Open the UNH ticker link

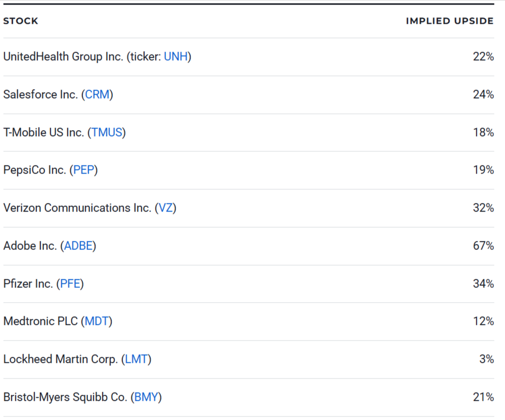pyautogui.click(x=176, y=56)
